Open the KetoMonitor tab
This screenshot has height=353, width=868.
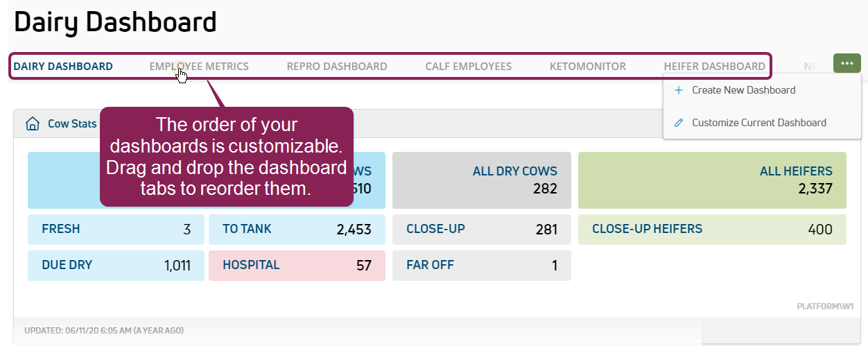(588, 67)
